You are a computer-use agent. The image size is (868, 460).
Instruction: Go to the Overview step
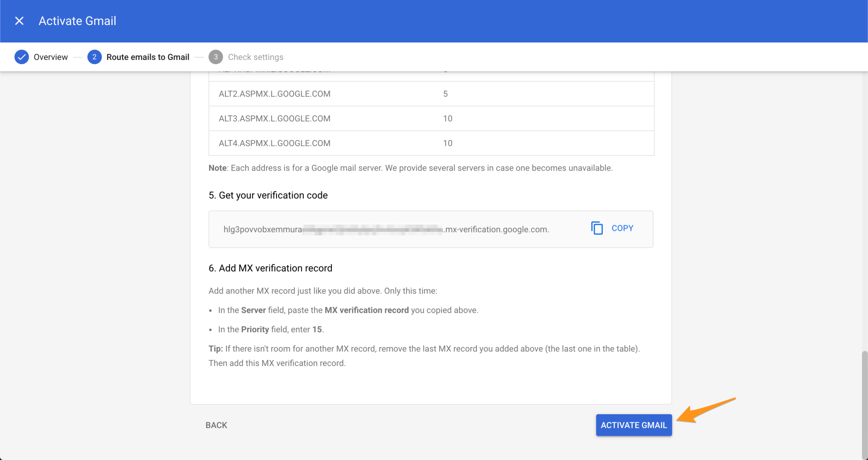tap(51, 57)
